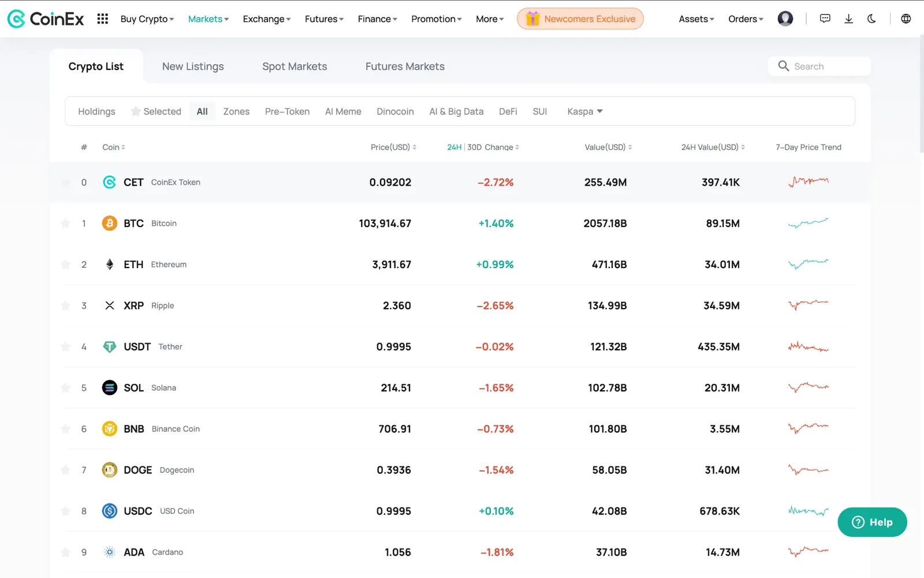The width and height of the screenshot is (924, 578).
Task: Expand the Buy Crypto menu
Action: coord(147,19)
